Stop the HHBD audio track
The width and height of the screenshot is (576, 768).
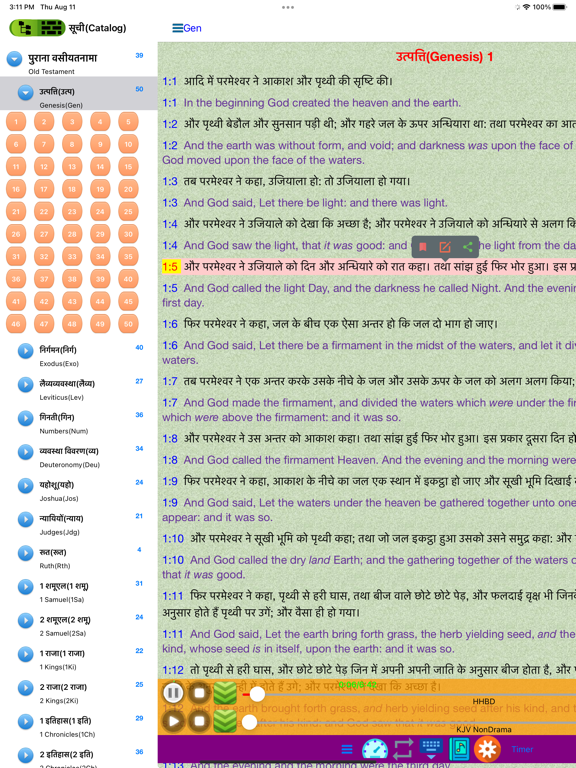tap(199, 693)
